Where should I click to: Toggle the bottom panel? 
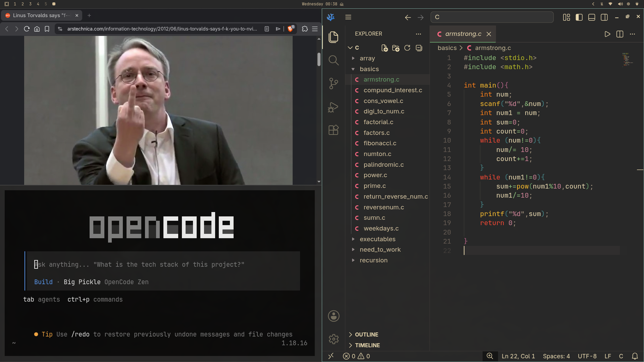(592, 17)
